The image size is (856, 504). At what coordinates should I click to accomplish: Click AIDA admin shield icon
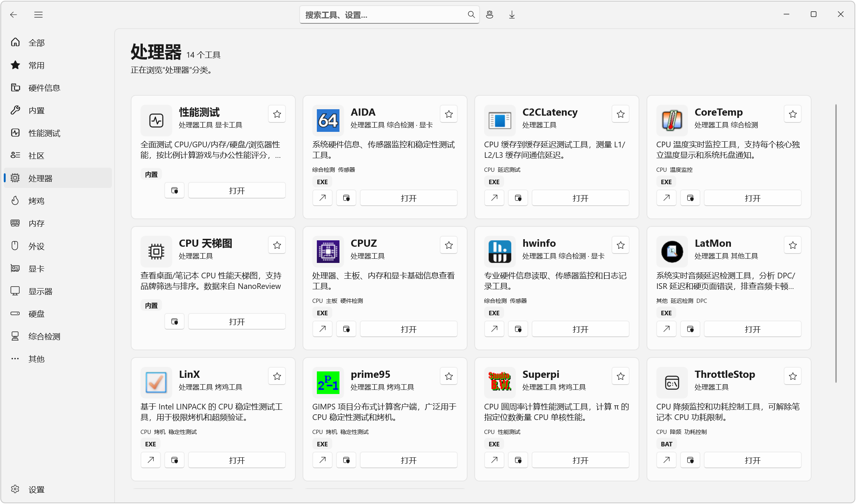point(346,198)
